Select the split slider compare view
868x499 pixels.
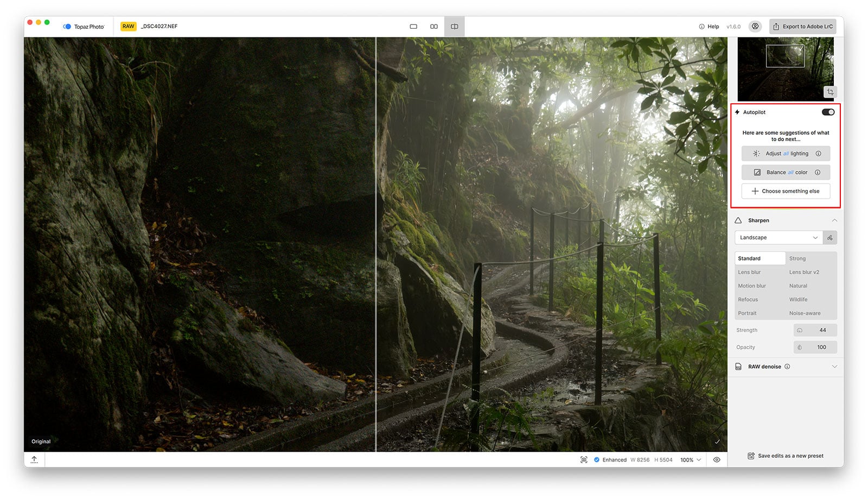[x=455, y=26]
